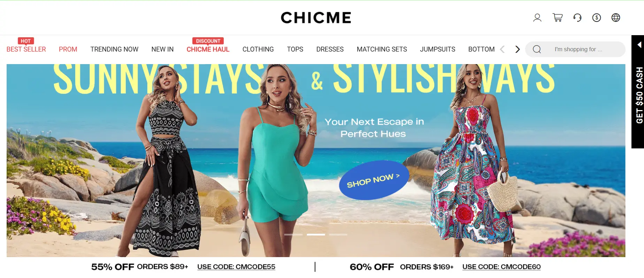Screen dimensions: 644x278
Task: Click the search magnifier icon
Action: tap(537, 49)
